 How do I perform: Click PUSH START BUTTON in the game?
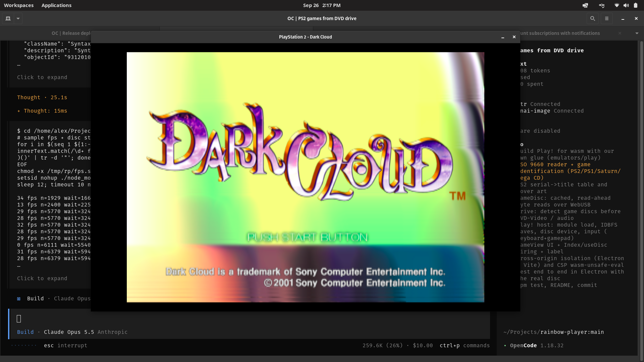tap(307, 237)
